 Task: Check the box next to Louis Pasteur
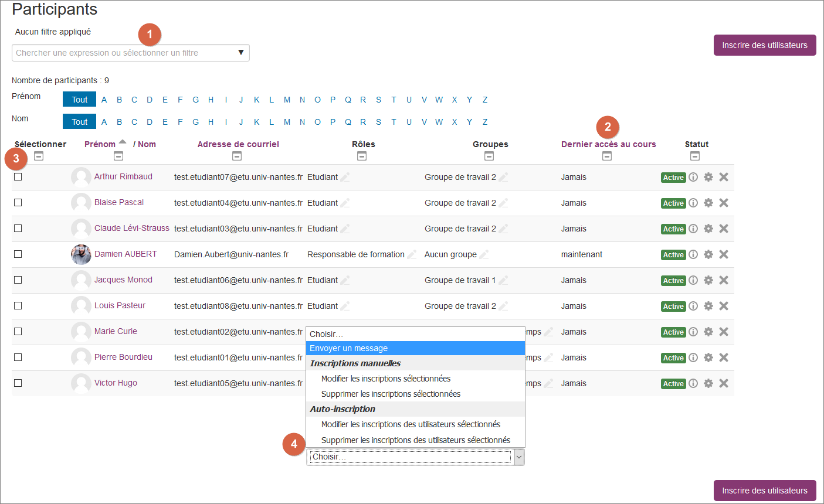click(18, 305)
